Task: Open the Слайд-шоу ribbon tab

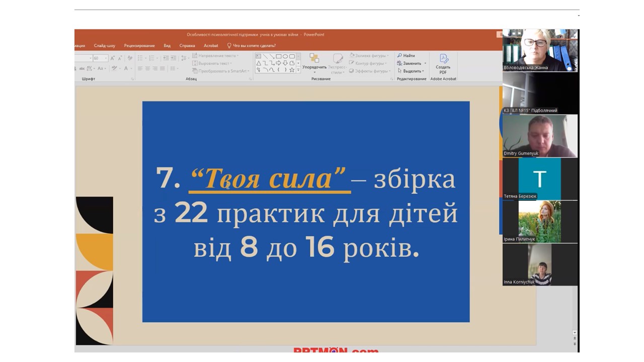Action: click(x=104, y=46)
